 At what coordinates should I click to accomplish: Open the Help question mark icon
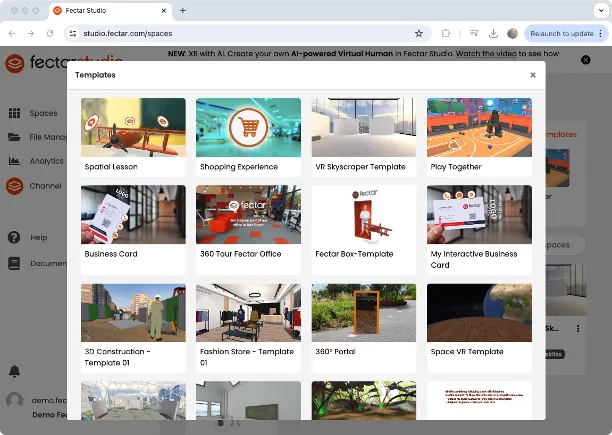[14, 237]
